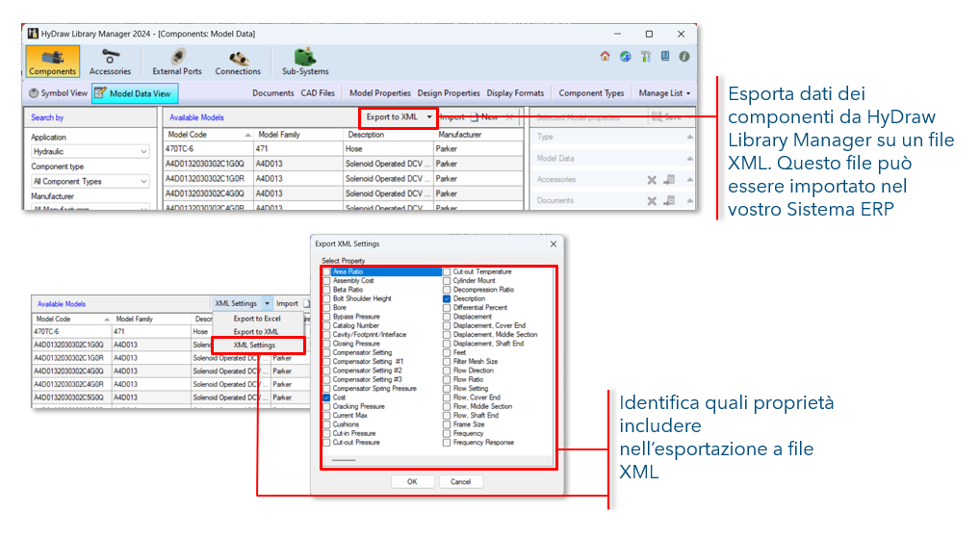The height and width of the screenshot is (538, 980).
Task: Sort by Description column header
Action: (x=388, y=135)
